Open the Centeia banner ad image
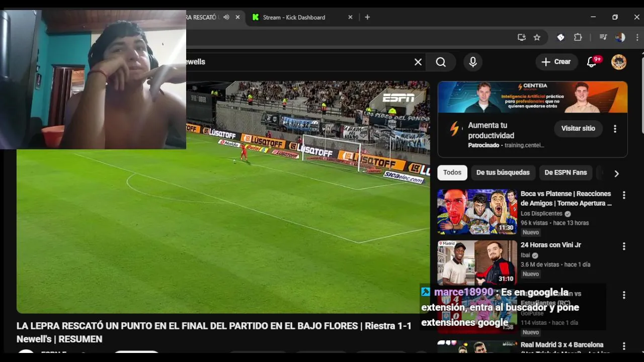The image size is (644, 362). (532, 97)
